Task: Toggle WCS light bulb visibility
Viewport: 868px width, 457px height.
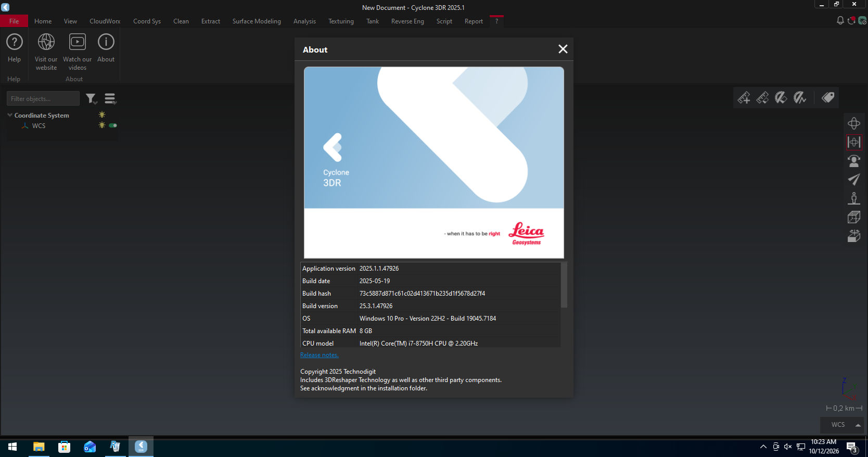Action: pyautogui.click(x=102, y=125)
